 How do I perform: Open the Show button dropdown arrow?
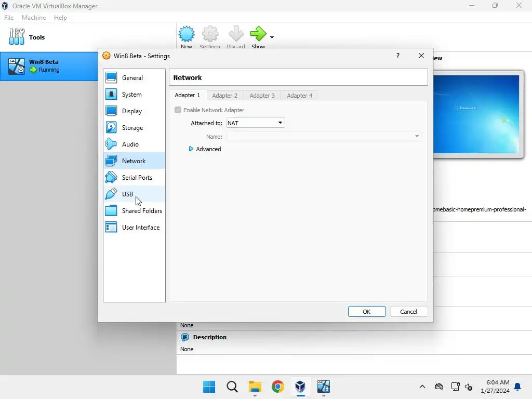coord(272,37)
